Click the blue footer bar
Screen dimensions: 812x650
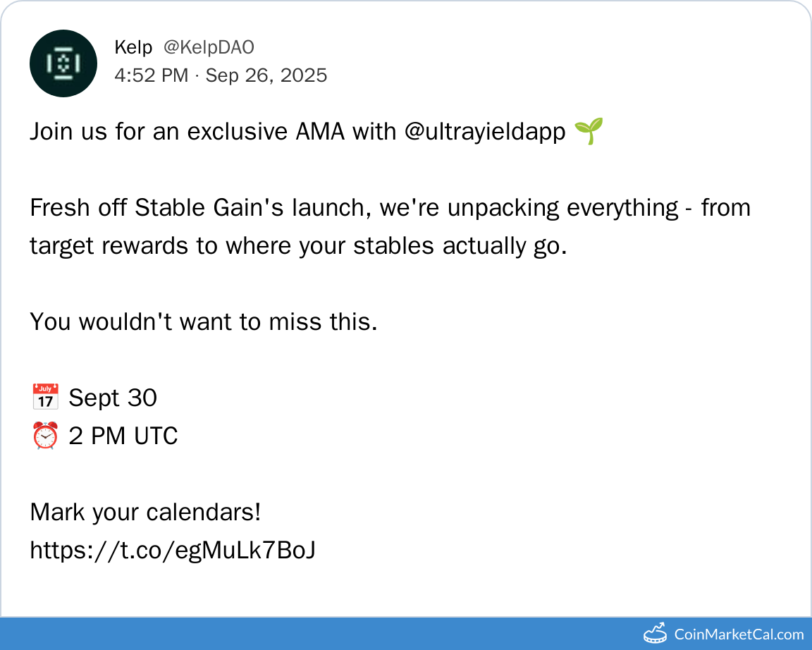(x=317, y=634)
